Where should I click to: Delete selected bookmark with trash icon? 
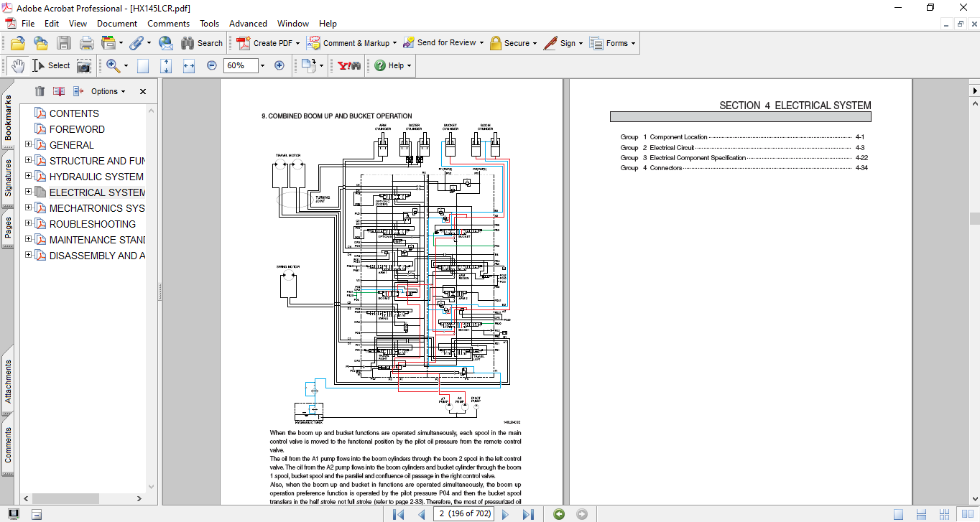(x=40, y=91)
